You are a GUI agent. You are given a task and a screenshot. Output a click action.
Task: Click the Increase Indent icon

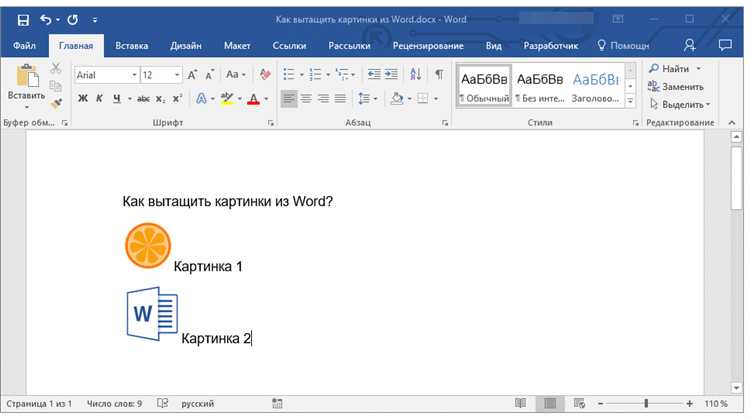click(x=391, y=75)
